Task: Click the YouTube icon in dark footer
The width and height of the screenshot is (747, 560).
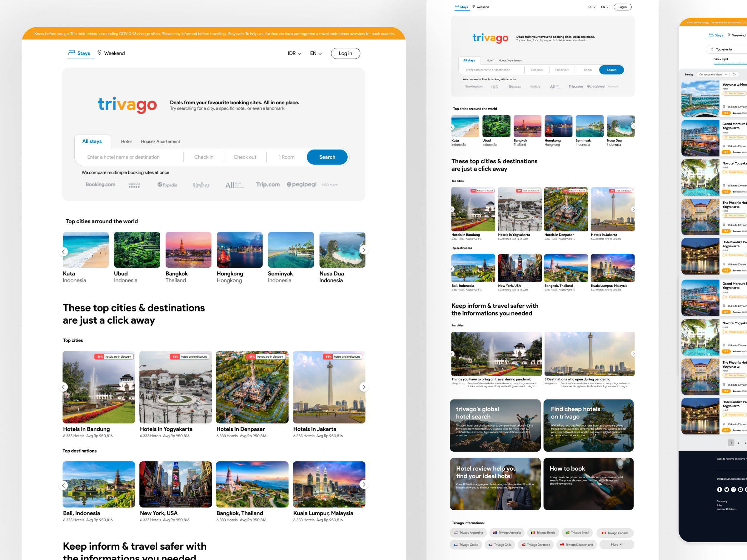Action: (x=740, y=489)
